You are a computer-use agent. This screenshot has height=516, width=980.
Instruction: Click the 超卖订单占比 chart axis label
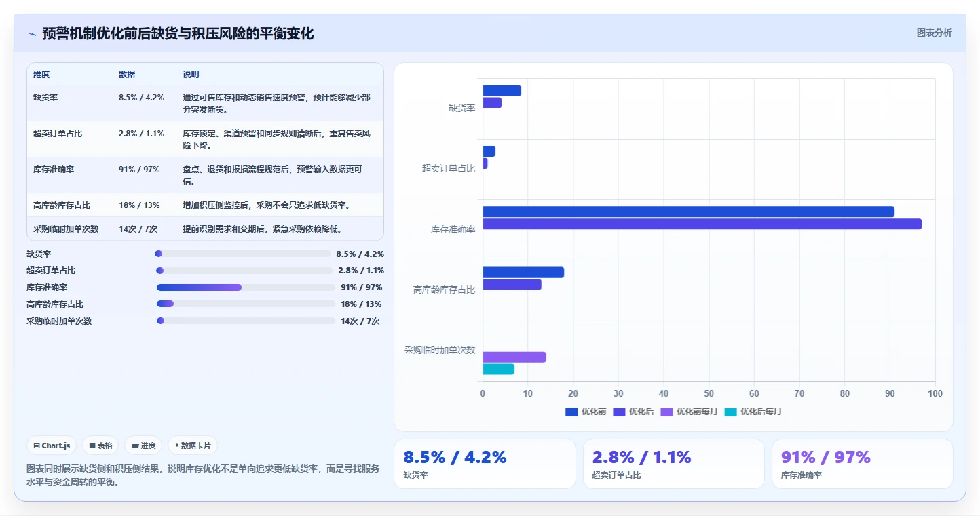[449, 168]
